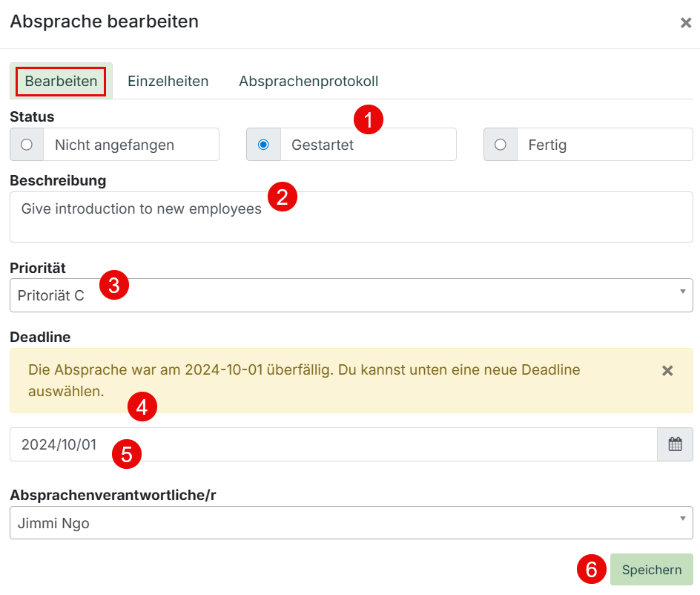The height and width of the screenshot is (595, 700).
Task: Switch to the Absprachenprotokoll tab
Action: 308,82
